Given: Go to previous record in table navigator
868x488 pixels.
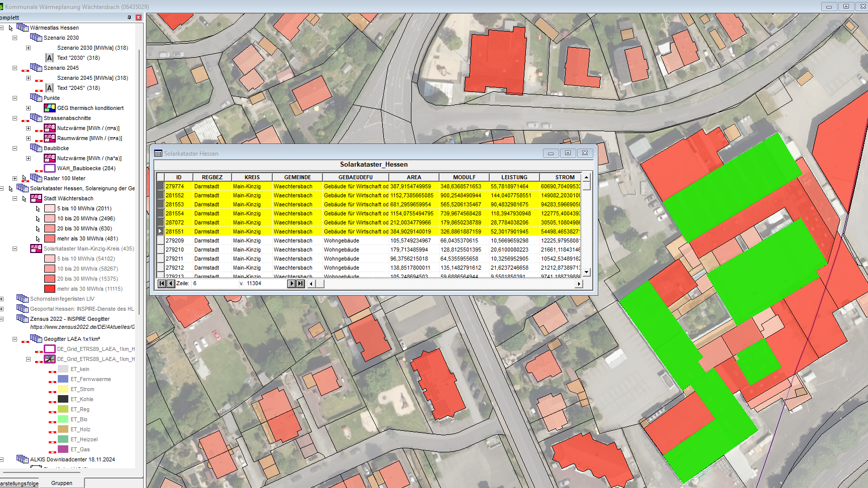Looking at the screenshot, I should [x=171, y=284].
